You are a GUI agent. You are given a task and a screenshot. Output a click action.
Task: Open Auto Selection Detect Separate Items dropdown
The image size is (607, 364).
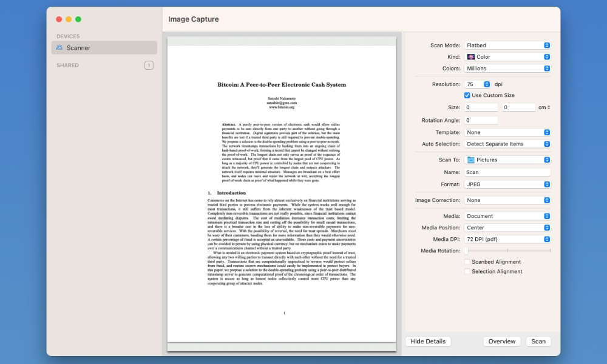click(507, 144)
